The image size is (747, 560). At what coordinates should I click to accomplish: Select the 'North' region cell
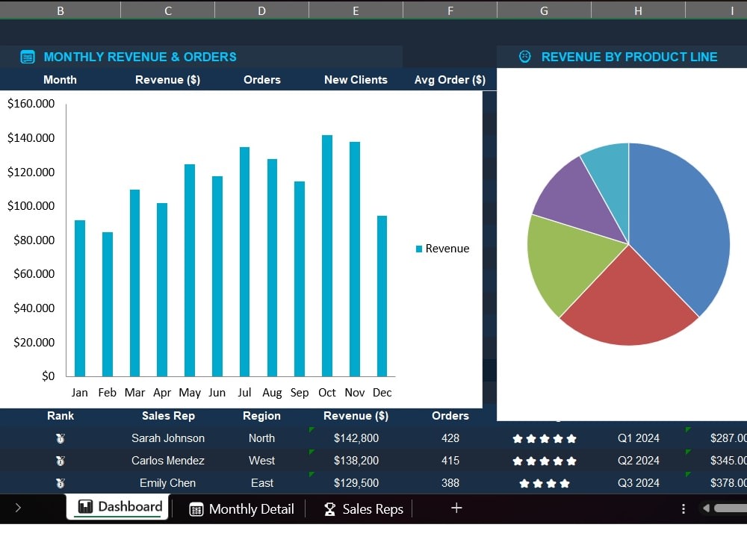click(x=261, y=438)
